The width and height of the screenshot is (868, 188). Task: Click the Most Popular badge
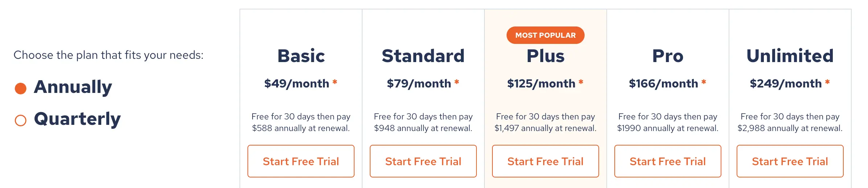pos(545,35)
